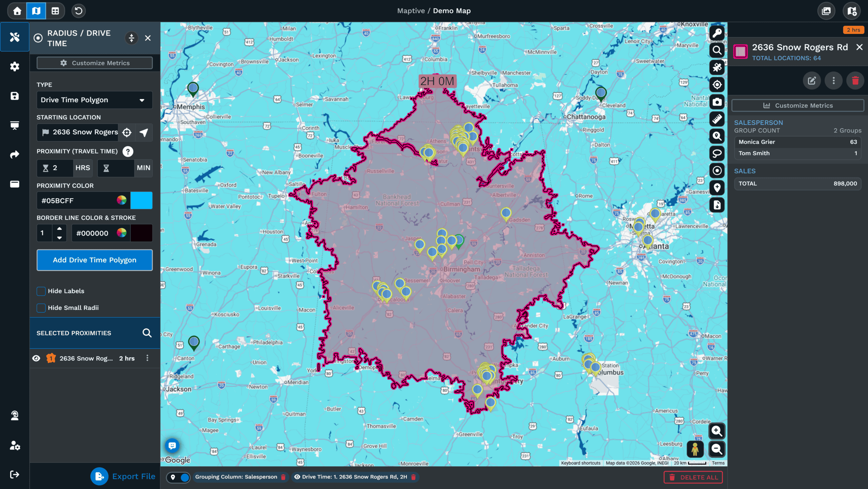
Task: Click Customize Metrics in left panel
Action: 95,63
